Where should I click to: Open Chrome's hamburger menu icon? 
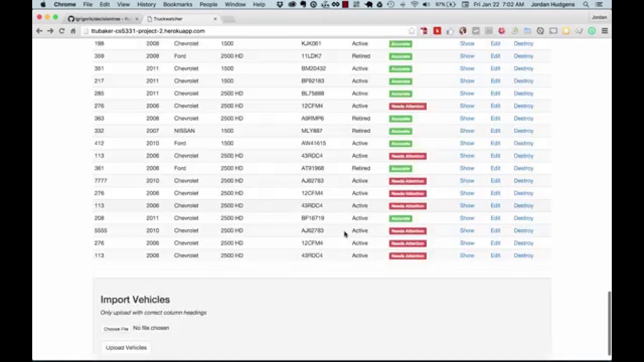[x=605, y=31]
